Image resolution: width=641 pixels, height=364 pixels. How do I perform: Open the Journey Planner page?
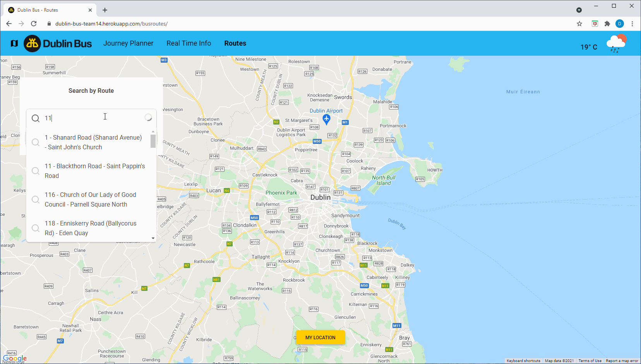click(128, 43)
